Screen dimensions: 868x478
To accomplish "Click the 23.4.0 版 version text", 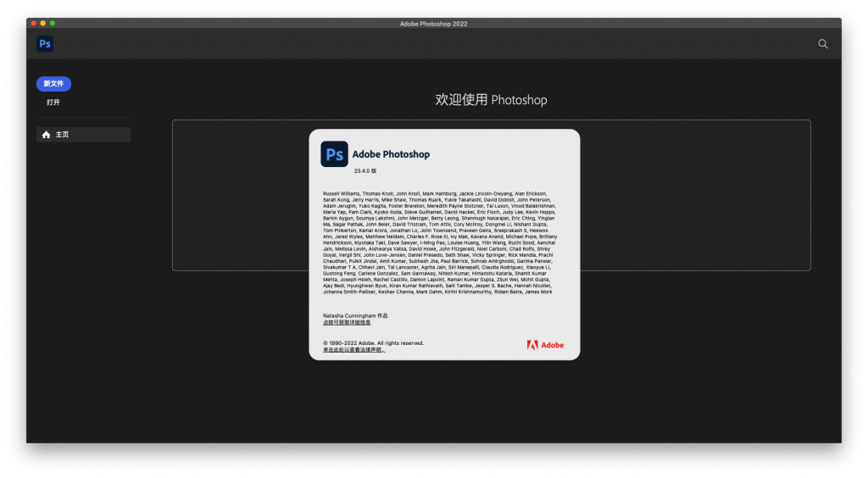I will coord(364,171).
